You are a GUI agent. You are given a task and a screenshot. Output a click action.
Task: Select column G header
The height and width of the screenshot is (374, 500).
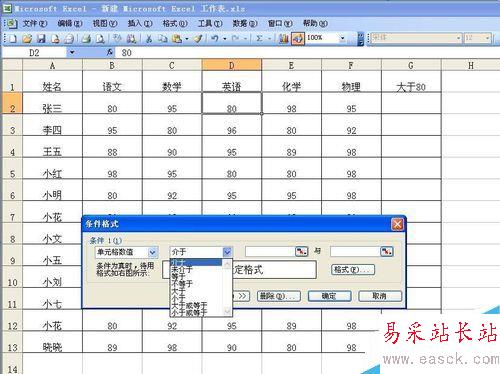[411, 65]
